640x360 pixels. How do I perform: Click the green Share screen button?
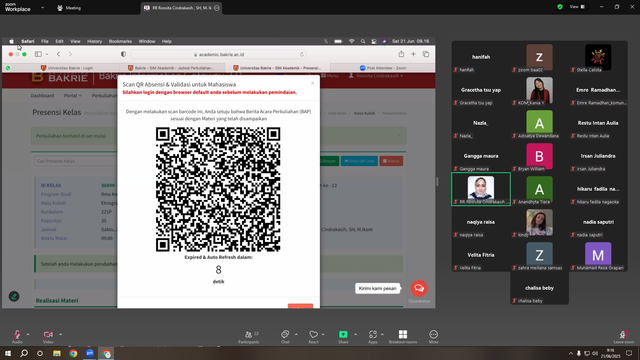(x=343, y=334)
